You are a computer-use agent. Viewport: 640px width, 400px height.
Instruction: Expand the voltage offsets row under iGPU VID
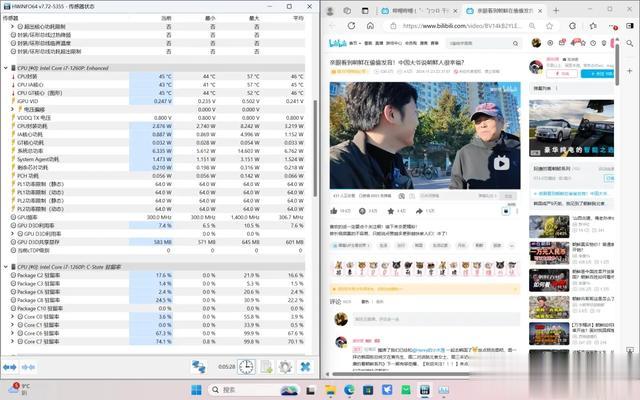pyautogui.click(x=12, y=109)
